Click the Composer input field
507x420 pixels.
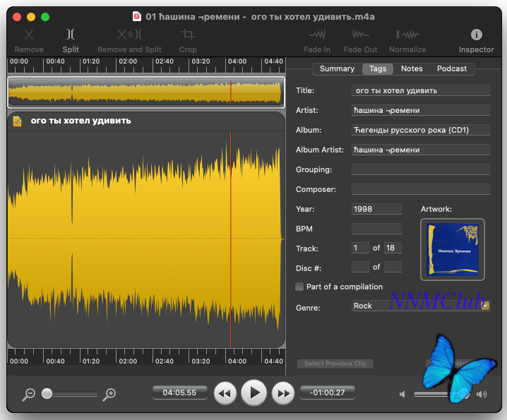coord(420,189)
